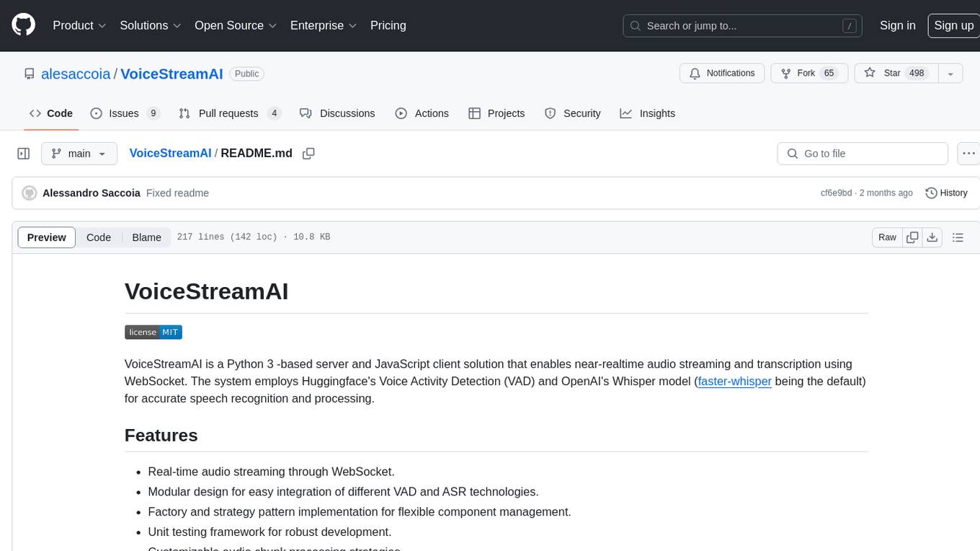The height and width of the screenshot is (551, 980).
Task: Select the Blame view
Action: pos(146,237)
